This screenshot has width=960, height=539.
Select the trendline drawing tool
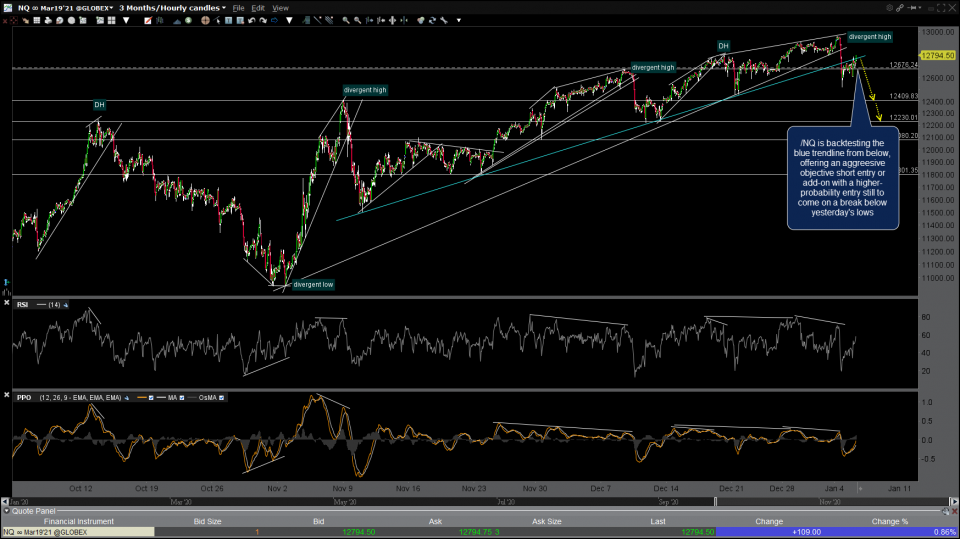[317, 20]
